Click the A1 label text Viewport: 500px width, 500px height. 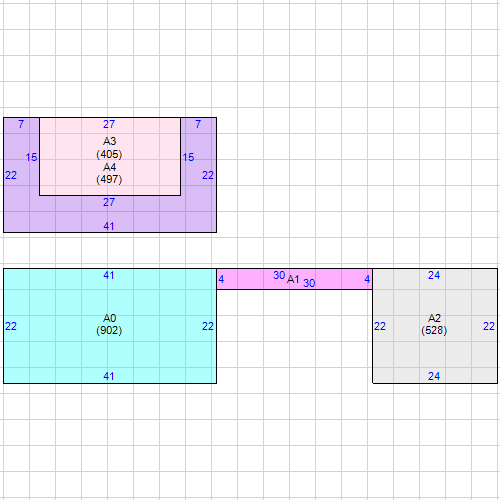click(293, 279)
